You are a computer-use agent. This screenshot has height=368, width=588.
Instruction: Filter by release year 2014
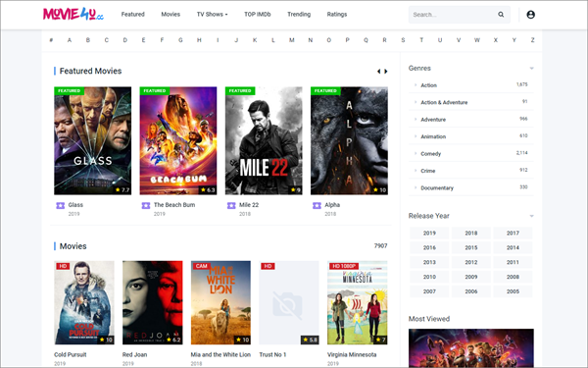point(513,247)
